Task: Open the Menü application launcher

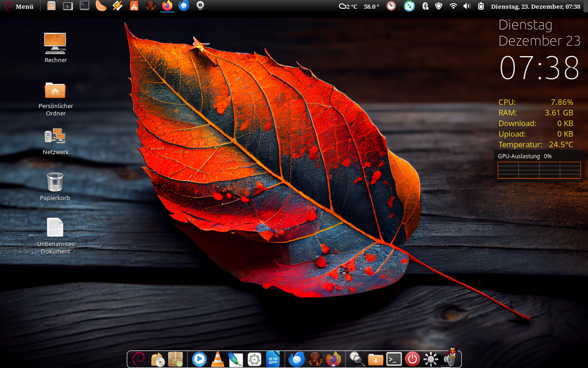Action: [20, 6]
